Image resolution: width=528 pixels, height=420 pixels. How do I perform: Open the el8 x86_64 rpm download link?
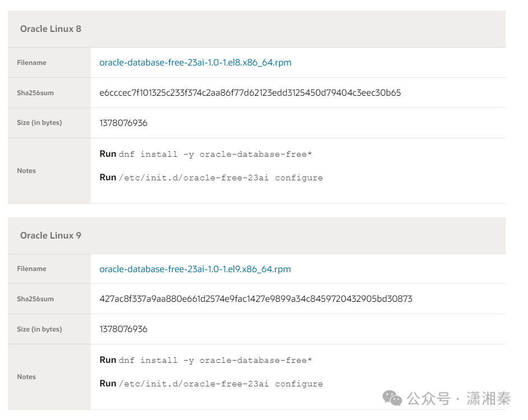coord(195,63)
